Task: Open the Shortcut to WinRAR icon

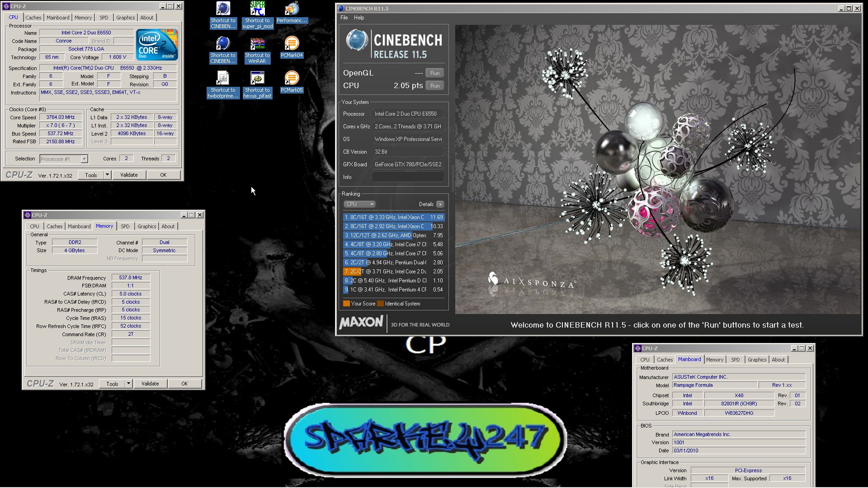Action: click(257, 50)
